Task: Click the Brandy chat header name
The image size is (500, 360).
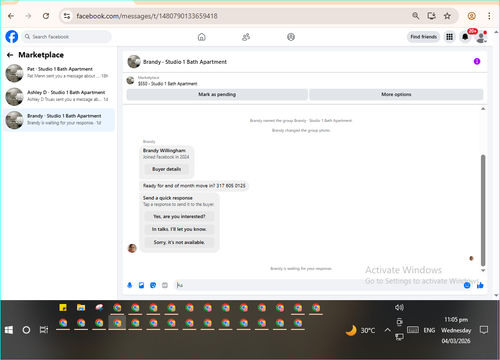Action: pos(185,62)
